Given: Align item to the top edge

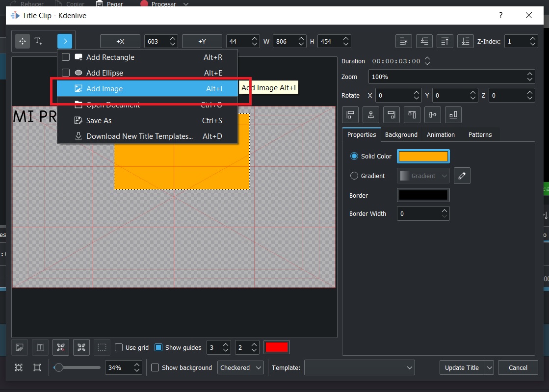Looking at the screenshot, I should tap(412, 115).
